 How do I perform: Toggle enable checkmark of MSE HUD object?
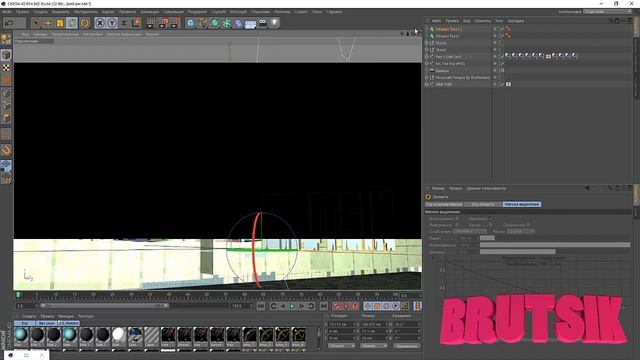tap(502, 84)
